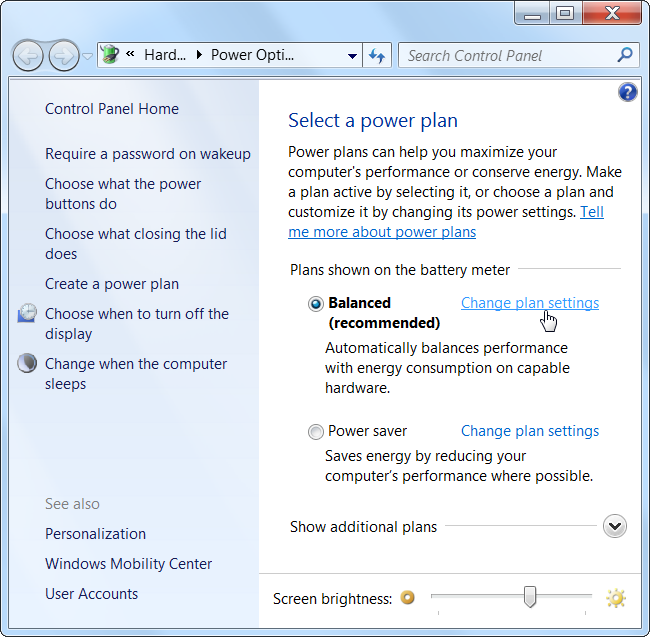Image resolution: width=650 pixels, height=637 pixels.
Task: Click the Power Options icon in address bar
Action: [110, 55]
